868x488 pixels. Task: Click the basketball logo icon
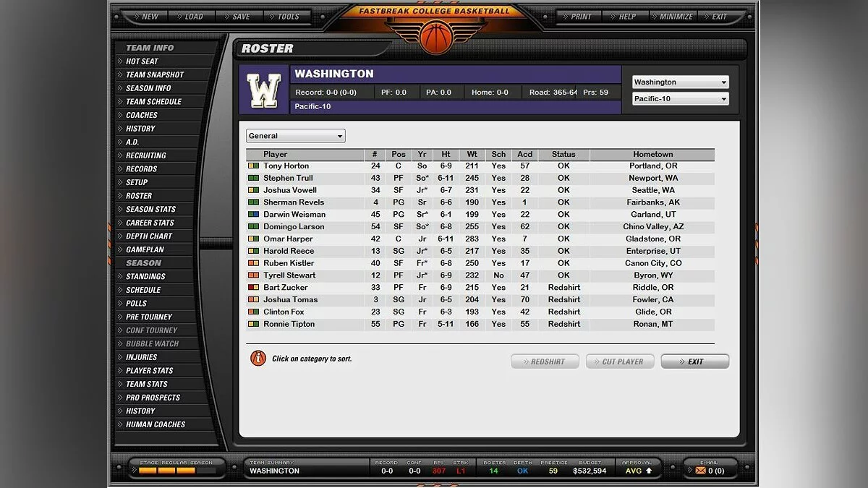[435, 37]
